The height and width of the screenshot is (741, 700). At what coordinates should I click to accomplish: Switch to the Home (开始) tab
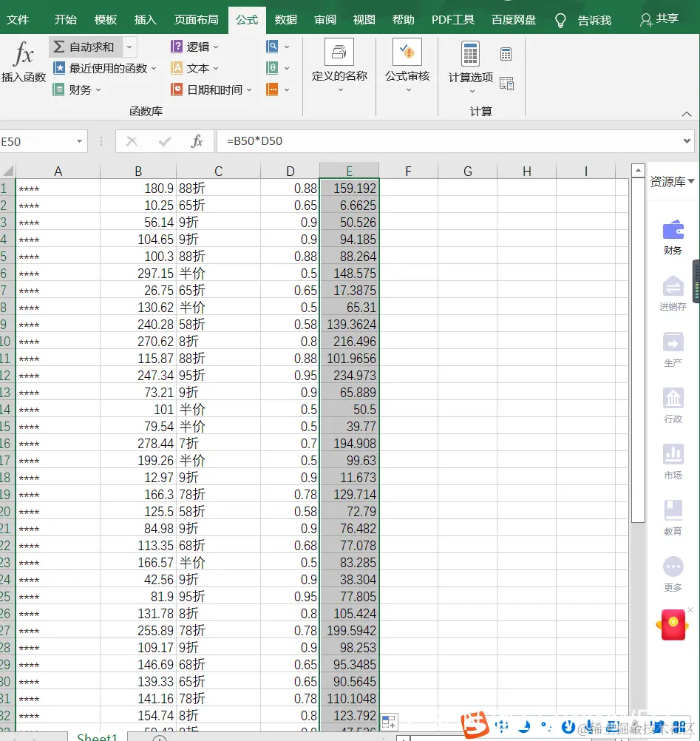click(65, 20)
